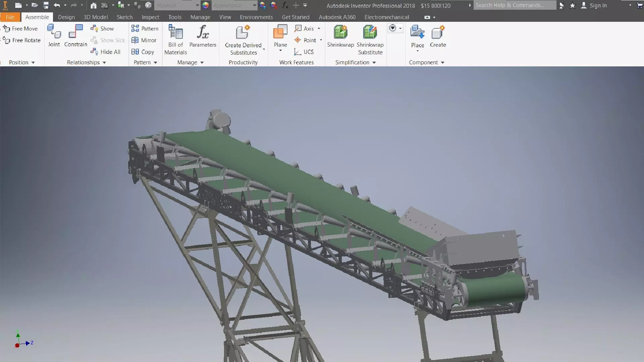
Task: Click the Create component icon
Action: [x=438, y=33]
